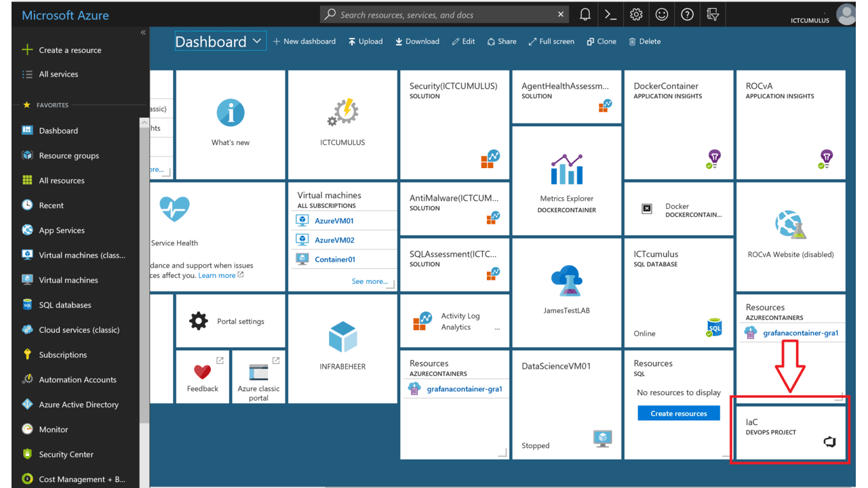The image size is (868, 488).
Task: Click New dashboard in toolbar
Action: (x=304, y=41)
